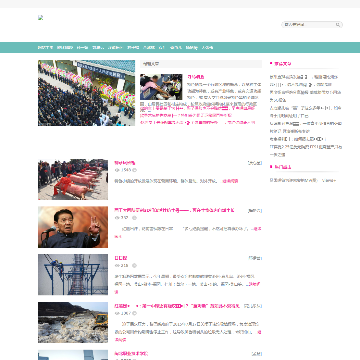Click bracketed category tag on power scaffold article row
This screenshot has width=360, height=360.
point(255,258)
